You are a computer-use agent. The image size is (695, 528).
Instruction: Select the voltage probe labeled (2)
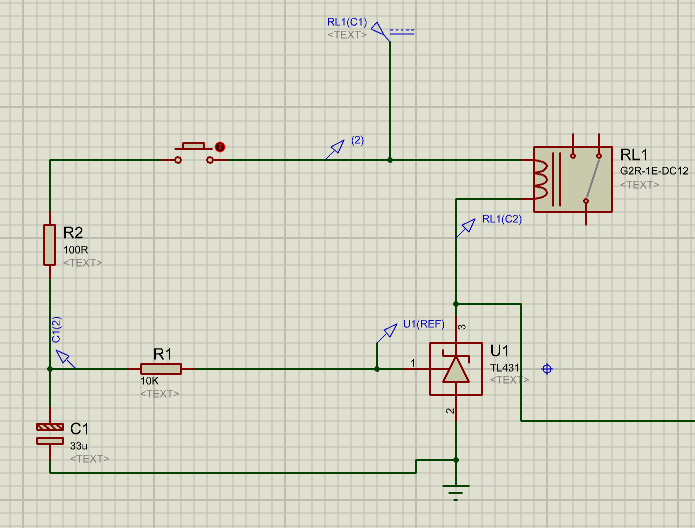click(335, 149)
